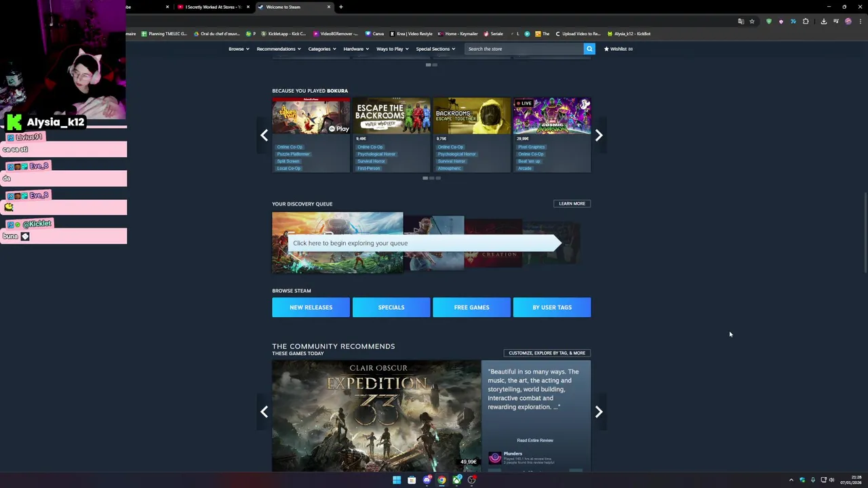Expand Recommendations dropdown menu
Image resolution: width=868 pixels, height=488 pixels.
pos(279,49)
